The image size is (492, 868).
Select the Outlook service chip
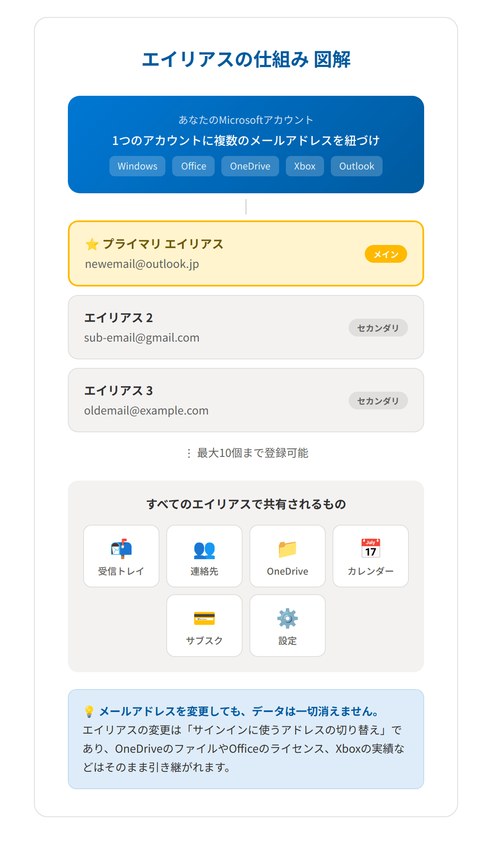pos(357,166)
